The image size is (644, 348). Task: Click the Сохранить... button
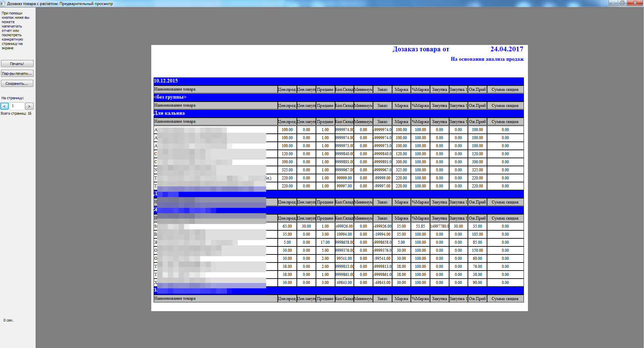17,83
